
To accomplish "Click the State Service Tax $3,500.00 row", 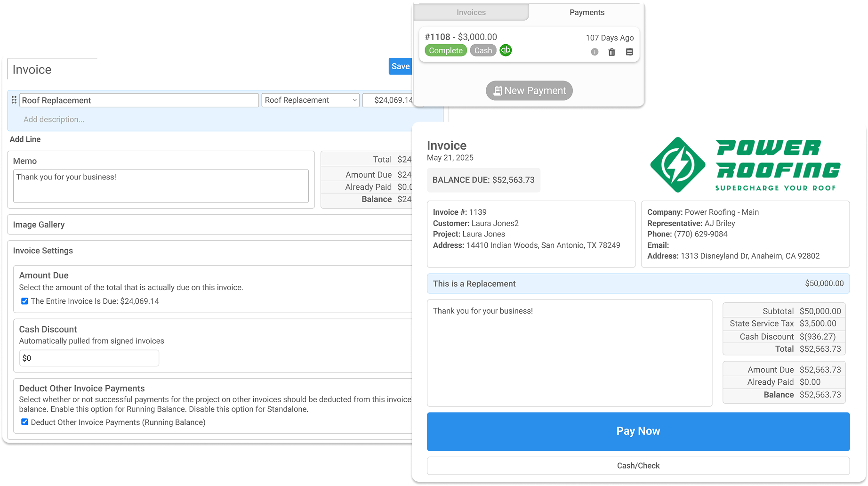I will pyautogui.click(x=784, y=324).
